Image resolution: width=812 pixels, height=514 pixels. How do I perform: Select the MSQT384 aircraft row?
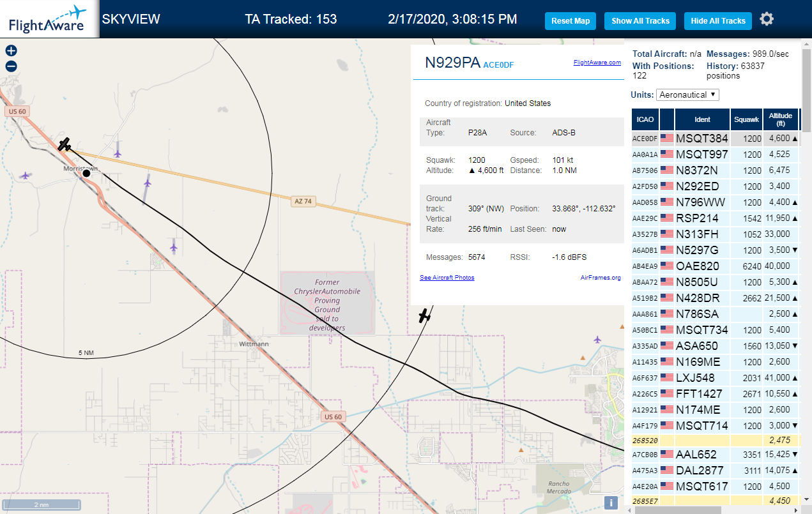pyautogui.click(x=715, y=138)
